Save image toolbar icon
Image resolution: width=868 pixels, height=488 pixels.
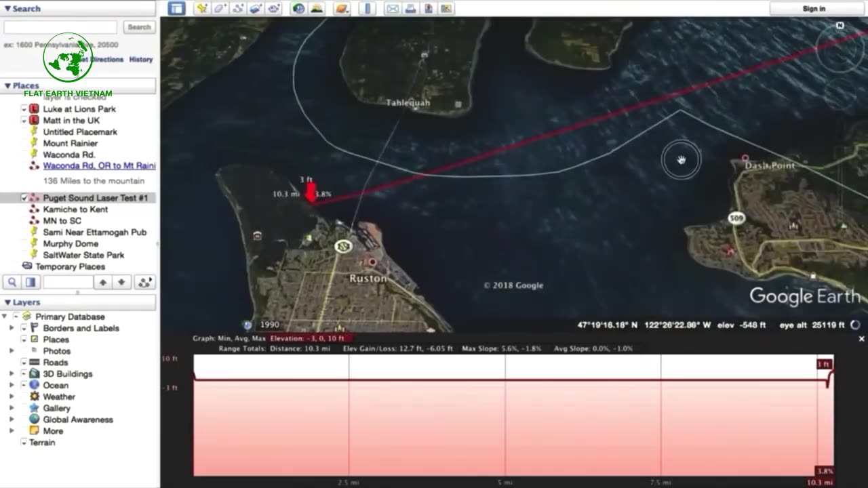(428, 8)
